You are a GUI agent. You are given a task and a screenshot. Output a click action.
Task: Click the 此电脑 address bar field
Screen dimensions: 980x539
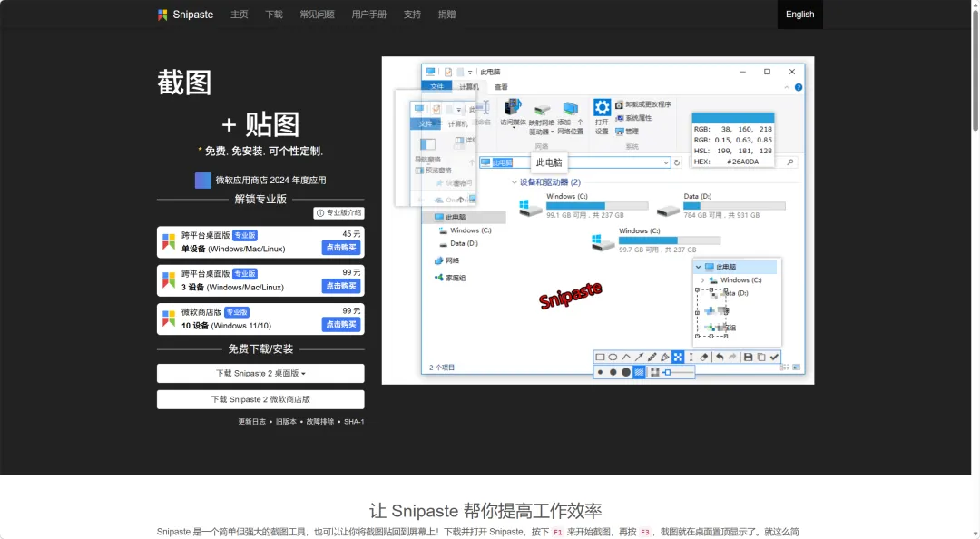[574, 162]
